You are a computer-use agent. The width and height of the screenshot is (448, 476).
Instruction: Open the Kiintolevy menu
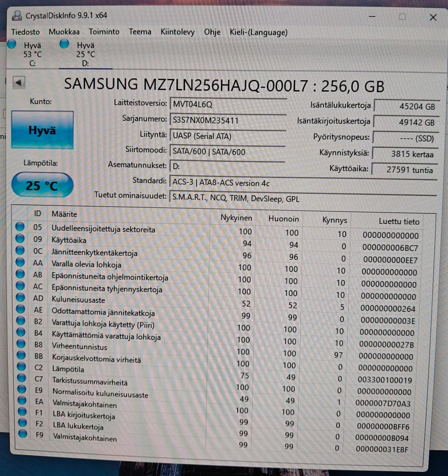coord(177,32)
